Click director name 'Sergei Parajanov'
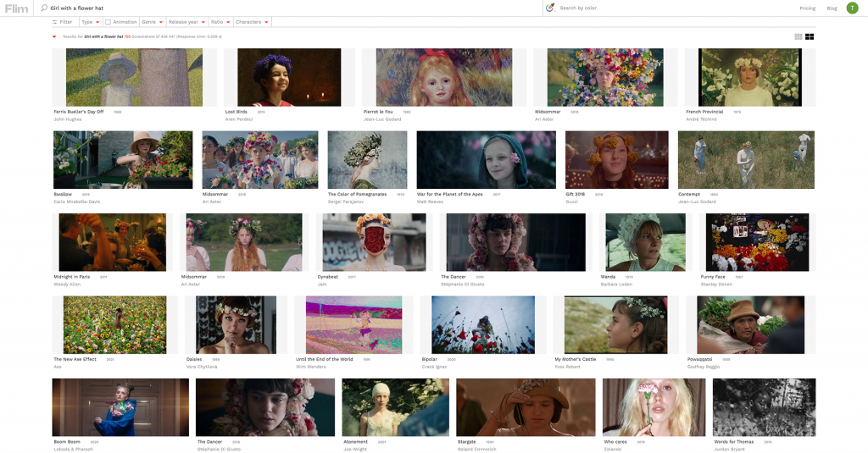Screen dimensions: 868x453 tap(346, 202)
